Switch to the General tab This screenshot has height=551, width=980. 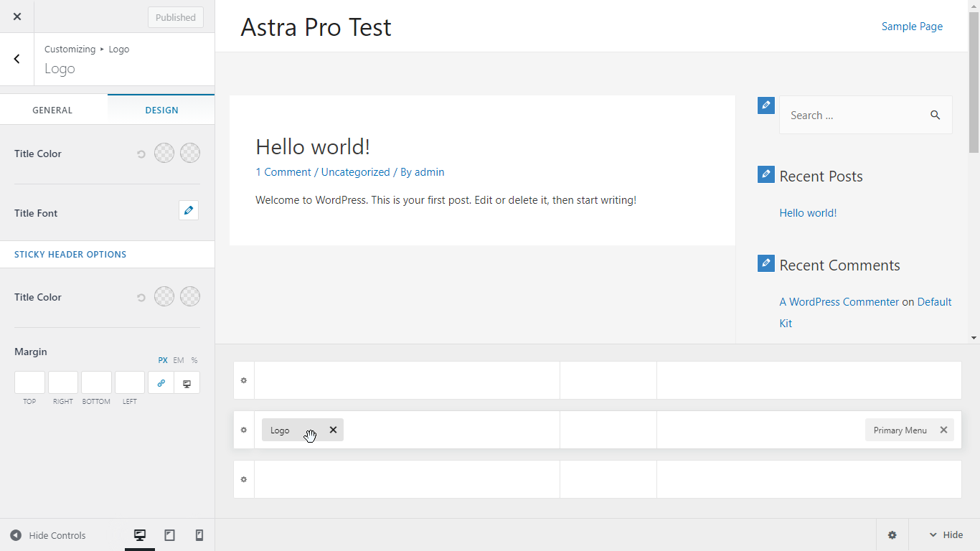coord(52,110)
